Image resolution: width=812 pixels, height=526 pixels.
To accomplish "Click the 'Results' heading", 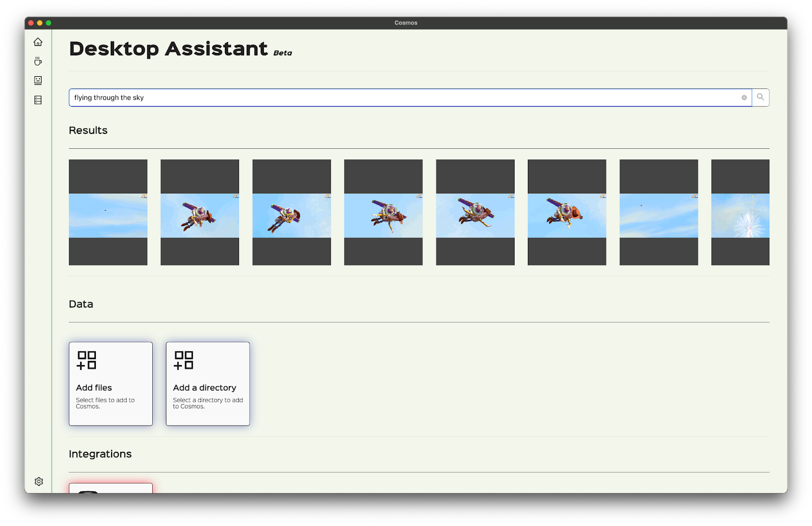I will click(x=88, y=130).
